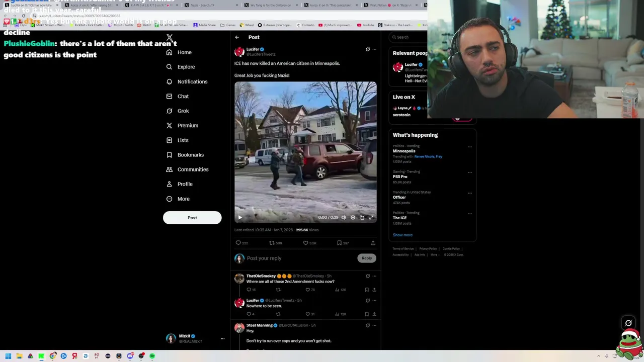The width and height of the screenshot is (644, 362).
Task: Open more options on ThatOleSmokey's reply
Action: pos(374,276)
